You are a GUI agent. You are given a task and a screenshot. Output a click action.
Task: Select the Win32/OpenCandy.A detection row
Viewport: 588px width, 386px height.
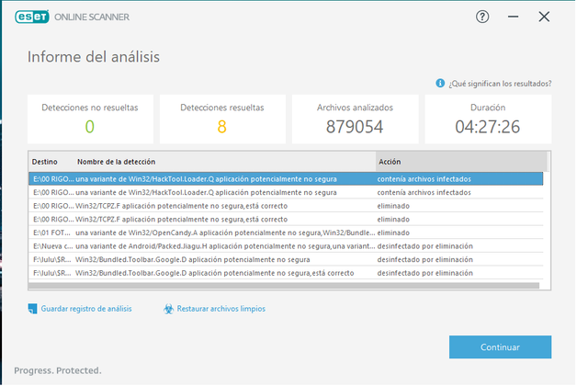coord(286,233)
